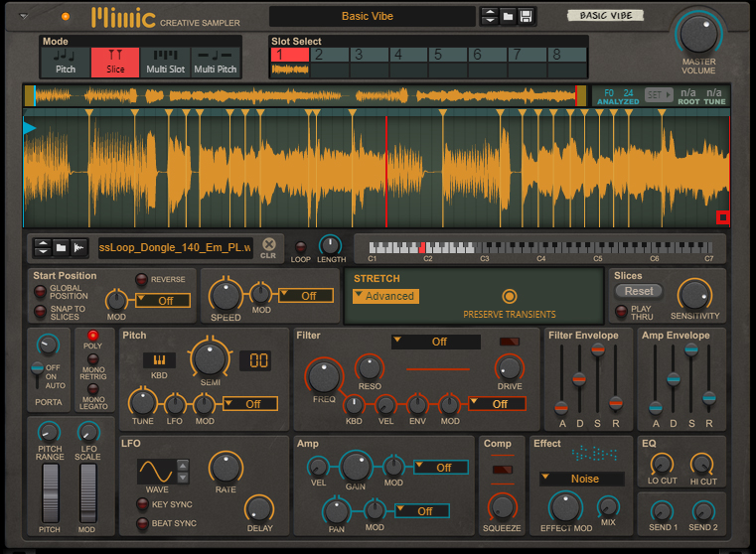The image size is (756, 554).
Task: Click the Master Volume knob
Action: click(x=698, y=32)
